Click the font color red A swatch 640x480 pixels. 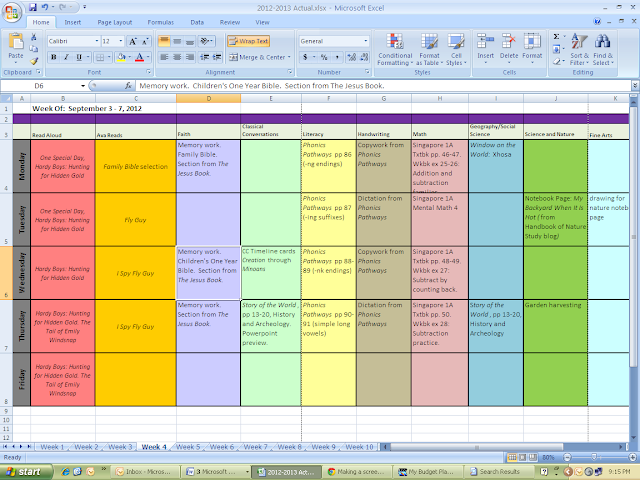coord(140,58)
